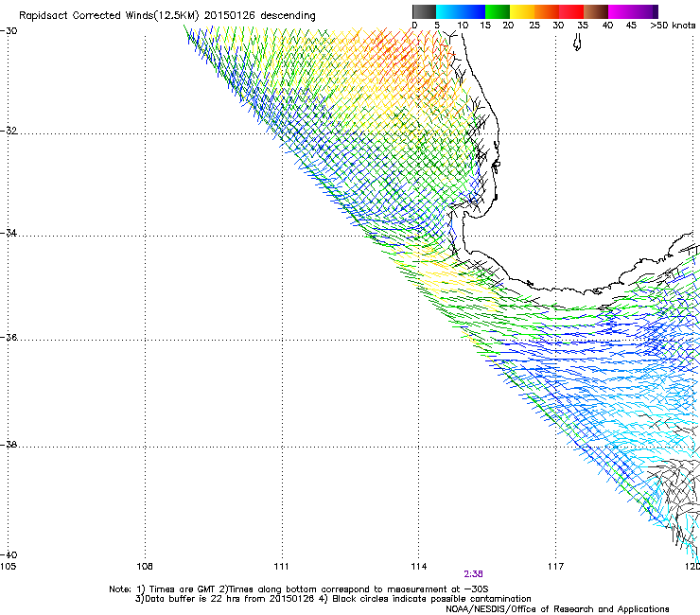Screen dimensions: 700x615
Task: Click the latitude label '-30'
Action: (9, 31)
